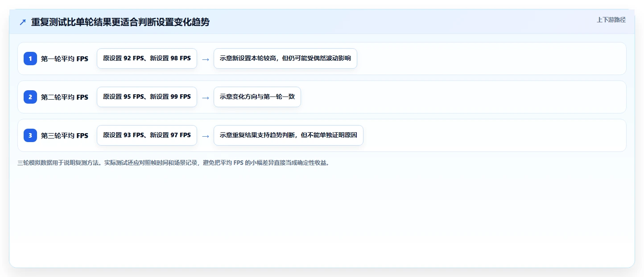Click the 上下游路径 label
The height and width of the screenshot is (277, 644).
611,20
